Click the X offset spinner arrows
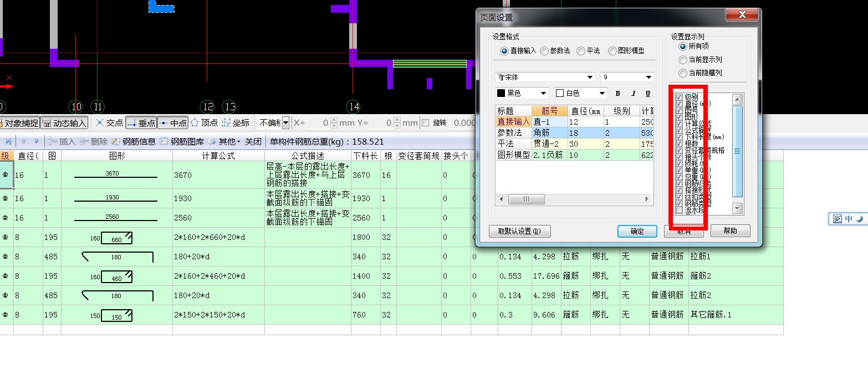Viewport: 868px width, 369px height. (x=334, y=122)
